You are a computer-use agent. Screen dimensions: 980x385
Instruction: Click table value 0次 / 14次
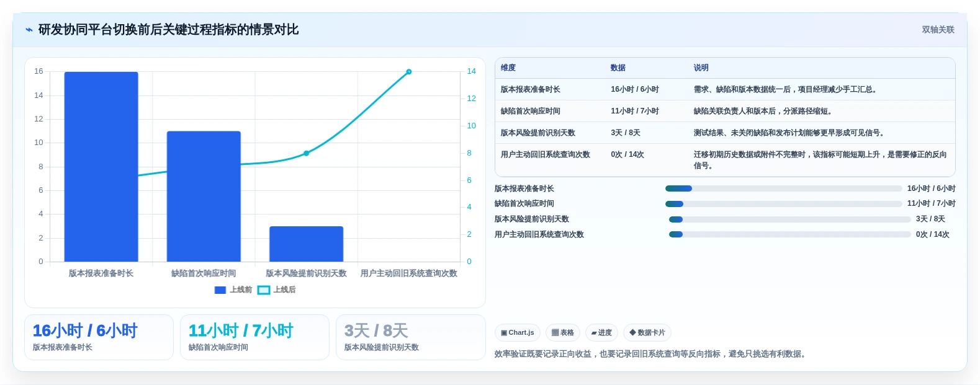click(627, 155)
